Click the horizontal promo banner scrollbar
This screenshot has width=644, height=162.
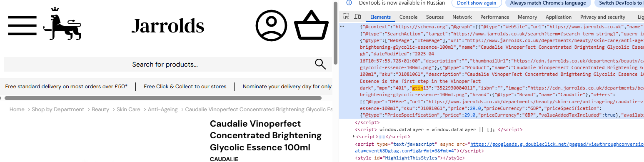pos(163,98)
